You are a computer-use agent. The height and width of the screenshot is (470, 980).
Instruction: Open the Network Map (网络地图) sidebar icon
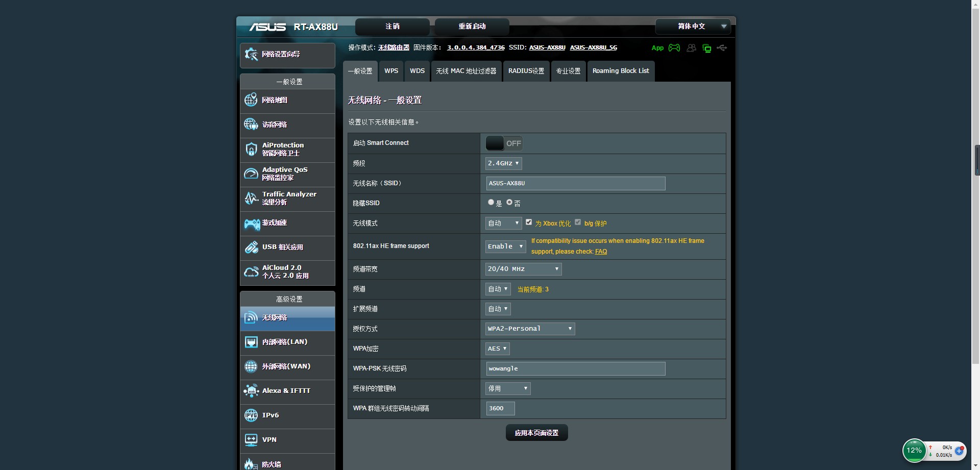[251, 101]
